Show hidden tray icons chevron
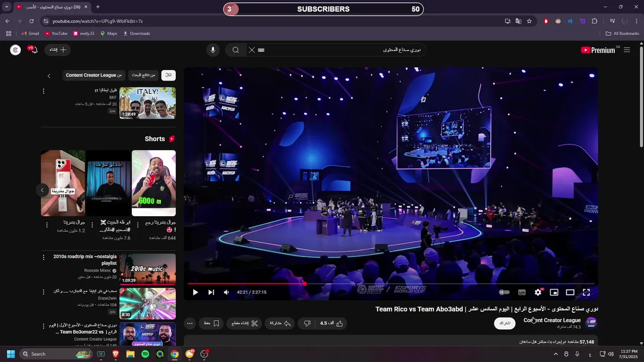 (555, 354)
